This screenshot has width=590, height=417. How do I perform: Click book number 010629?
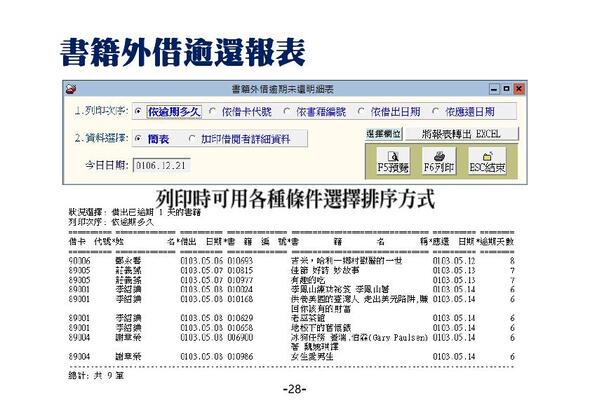pos(240,318)
